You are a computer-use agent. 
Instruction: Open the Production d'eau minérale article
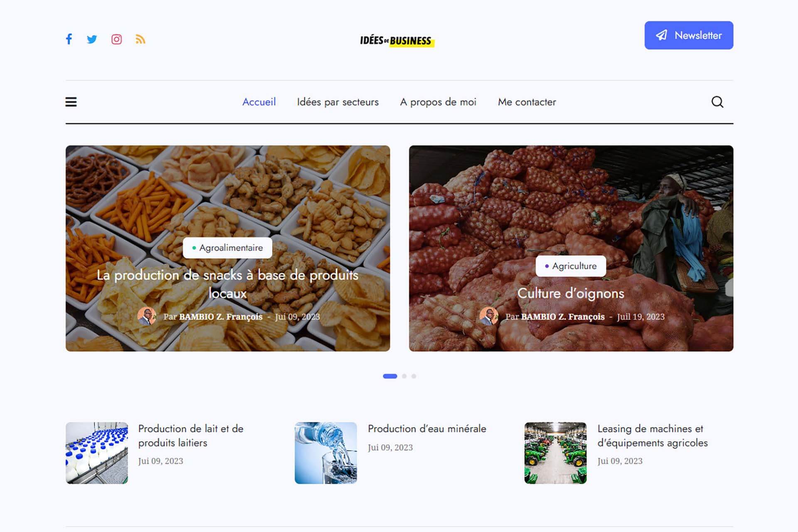(427, 429)
